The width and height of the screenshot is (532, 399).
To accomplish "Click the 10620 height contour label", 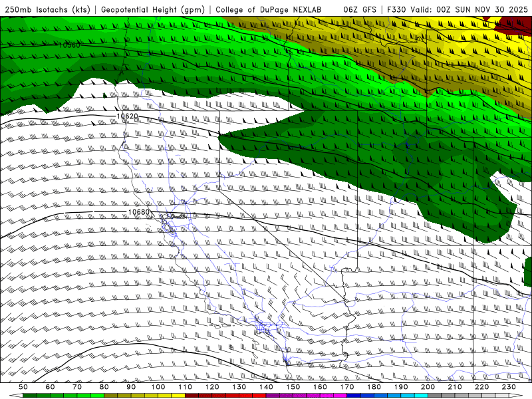I will click(127, 116).
